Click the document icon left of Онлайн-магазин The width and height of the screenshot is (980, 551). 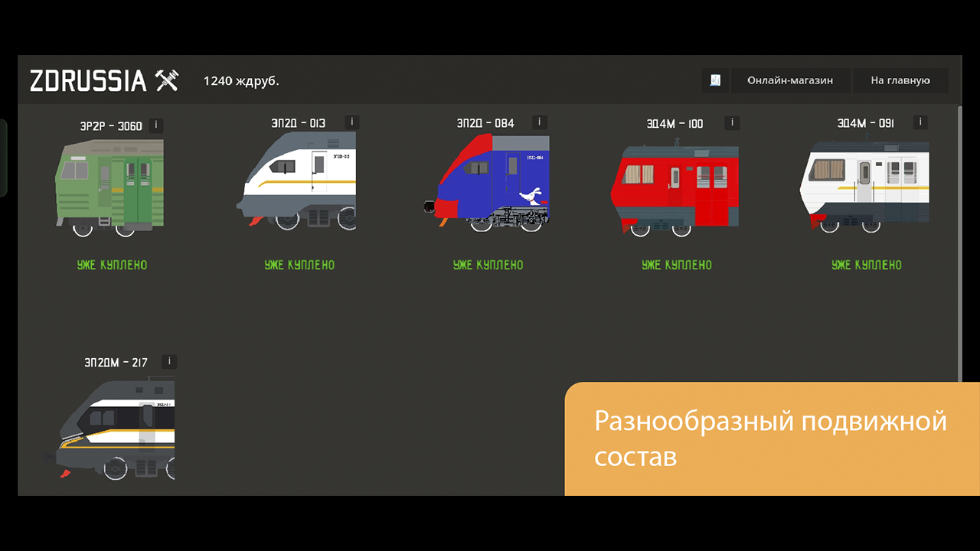[715, 80]
